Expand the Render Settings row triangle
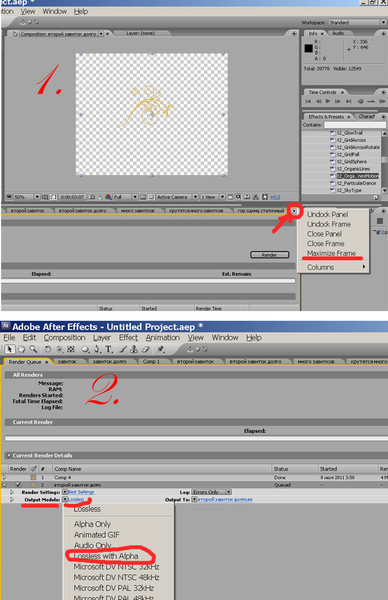The image size is (388, 600). tap(12, 492)
